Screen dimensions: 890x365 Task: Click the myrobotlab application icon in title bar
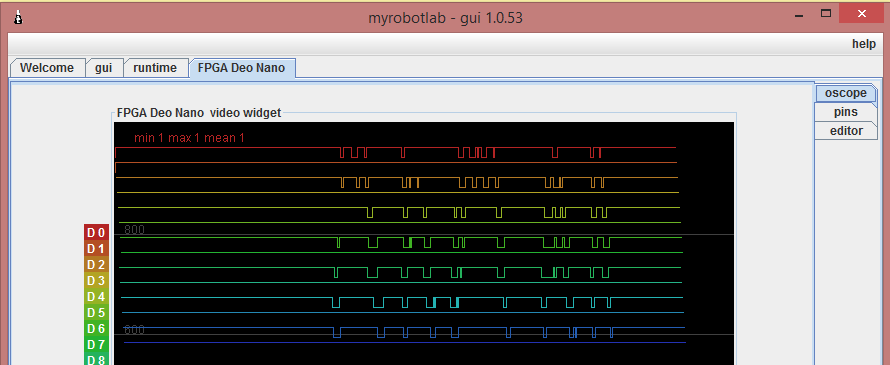pos(19,18)
